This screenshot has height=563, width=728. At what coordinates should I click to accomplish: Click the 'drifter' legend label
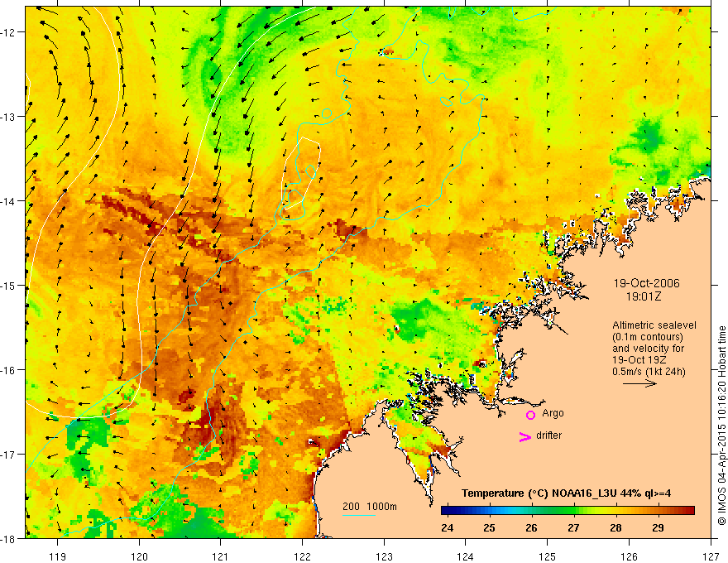tap(548, 435)
